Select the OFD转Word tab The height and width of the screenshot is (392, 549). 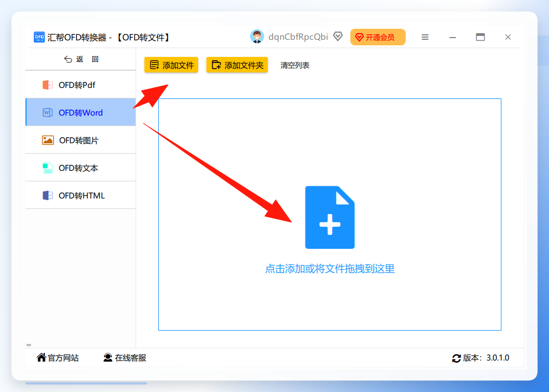tap(81, 113)
